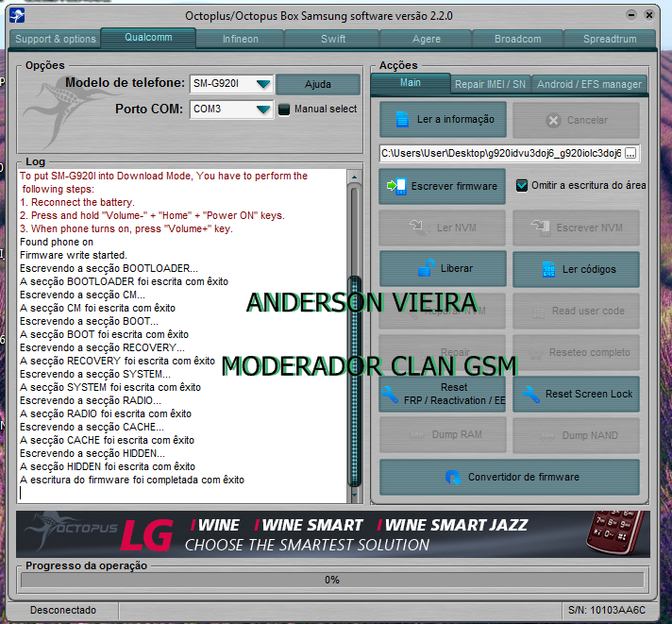This screenshot has height=624, width=672.
Task: Click the Dump RAM chip icon
Action: [417, 435]
